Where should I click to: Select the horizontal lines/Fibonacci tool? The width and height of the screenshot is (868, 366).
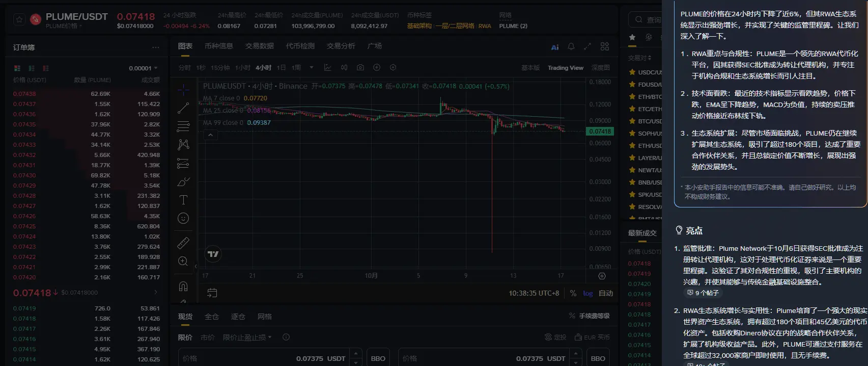[x=183, y=126]
